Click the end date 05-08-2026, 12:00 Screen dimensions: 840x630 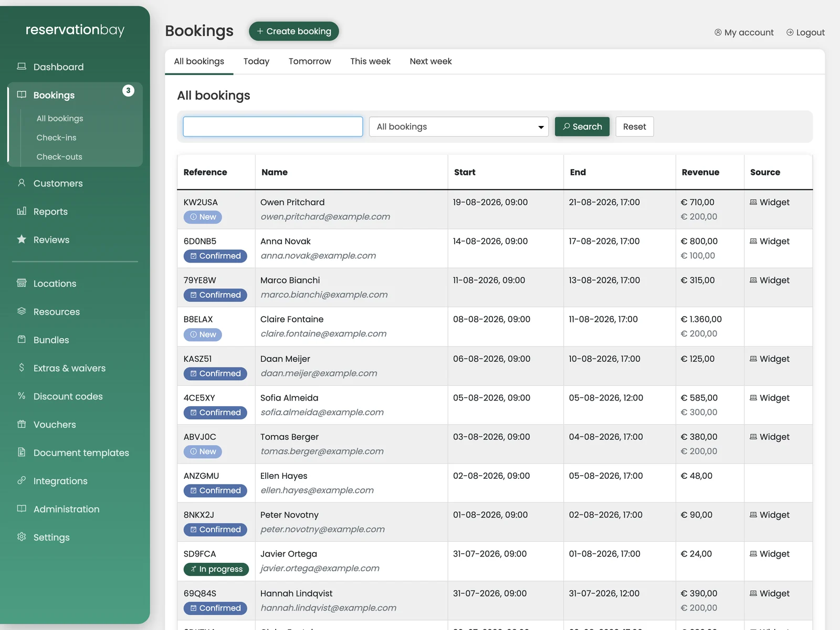(x=606, y=398)
